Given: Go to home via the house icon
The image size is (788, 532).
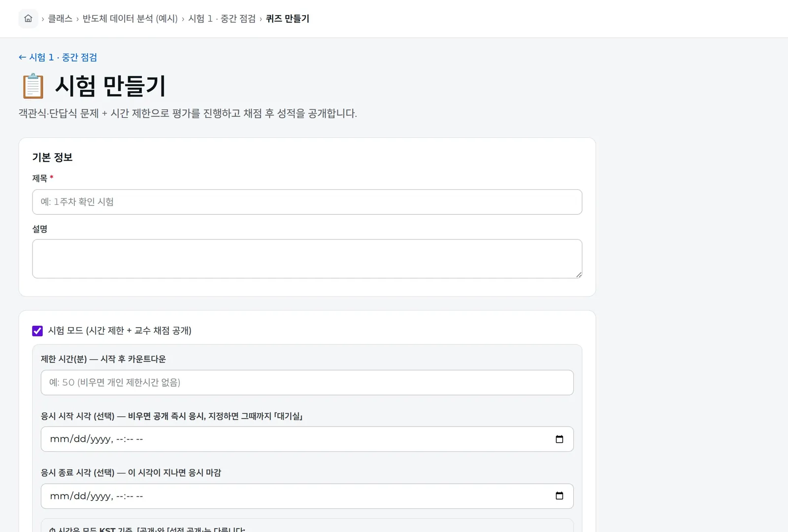Looking at the screenshot, I should (x=28, y=19).
